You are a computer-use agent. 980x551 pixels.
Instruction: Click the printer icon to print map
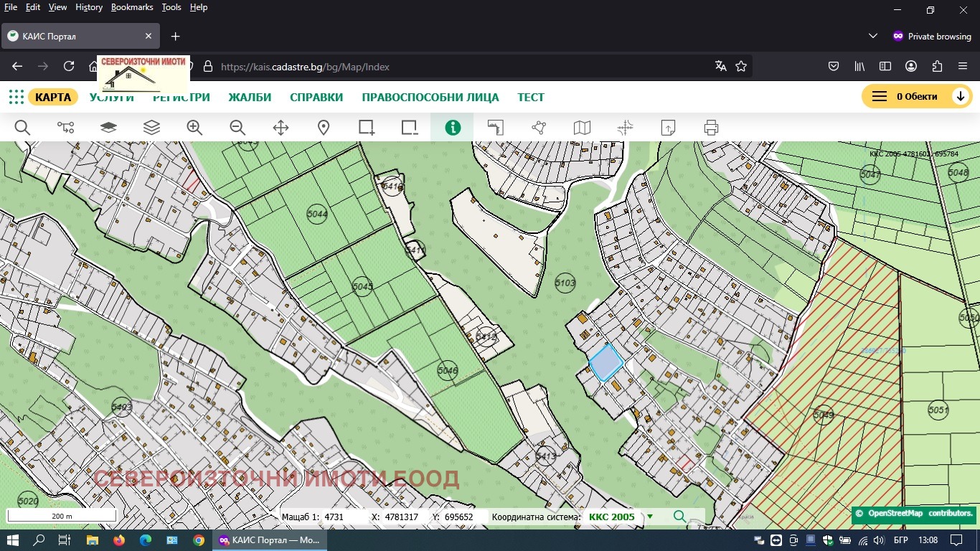[x=711, y=128]
